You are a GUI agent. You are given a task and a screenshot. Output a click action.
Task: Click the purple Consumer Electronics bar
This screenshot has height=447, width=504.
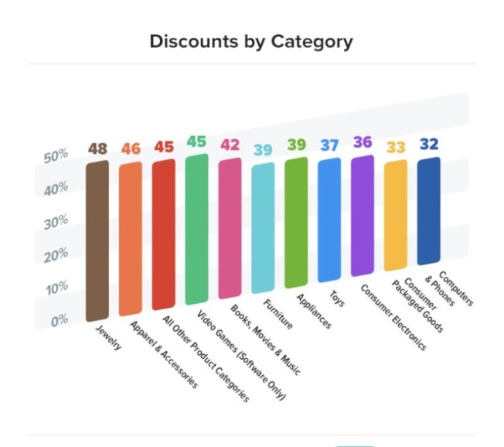363,216
